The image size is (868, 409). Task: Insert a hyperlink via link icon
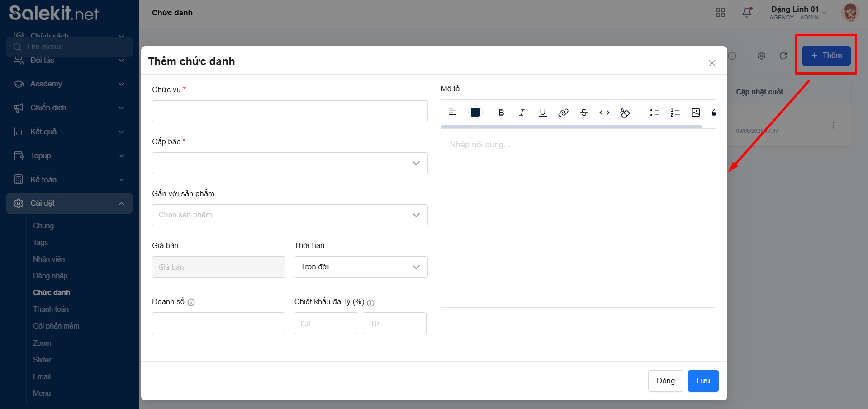coord(563,113)
